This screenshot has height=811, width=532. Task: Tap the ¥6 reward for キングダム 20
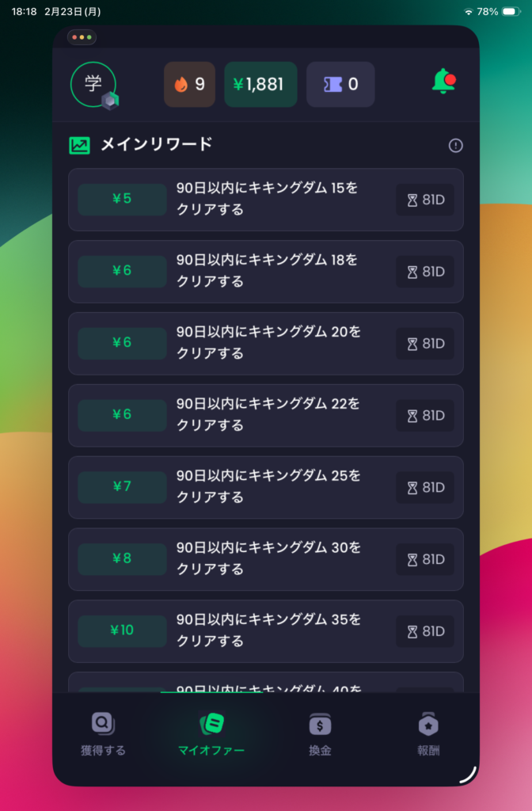(122, 343)
